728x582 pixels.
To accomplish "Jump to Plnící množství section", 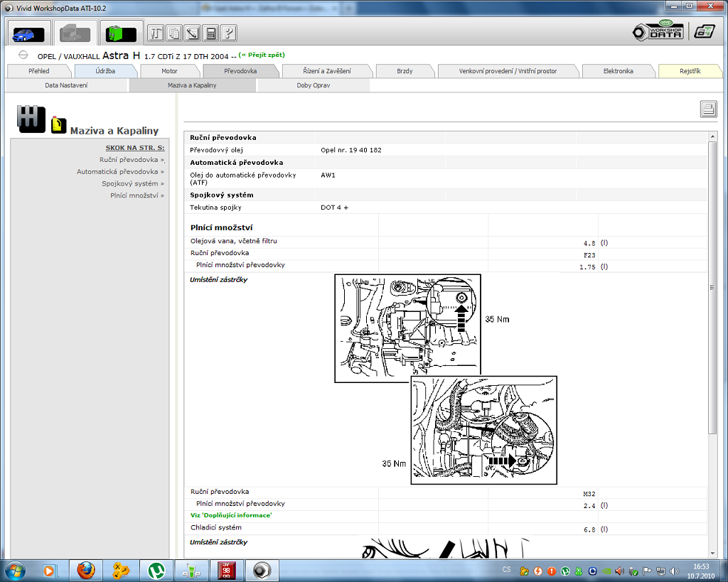I will click(x=136, y=195).
